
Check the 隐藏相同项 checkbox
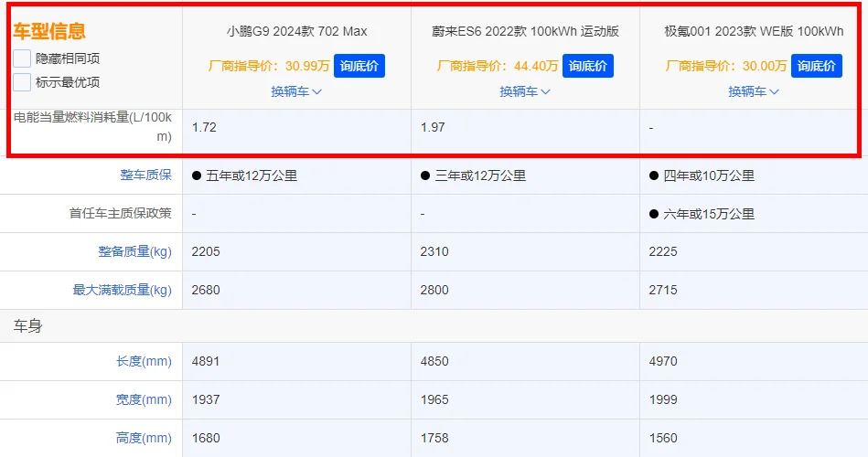pos(22,58)
